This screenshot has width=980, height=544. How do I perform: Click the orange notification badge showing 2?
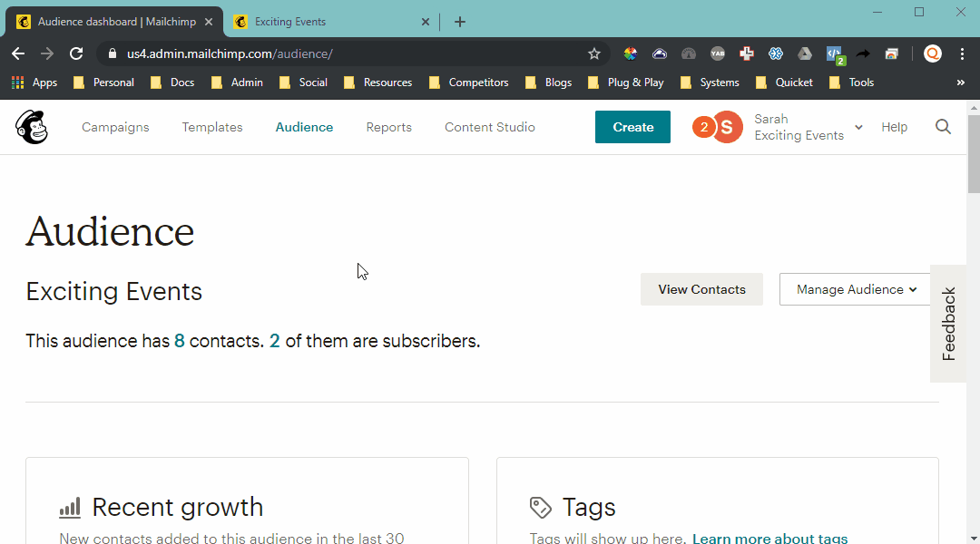tap(704, 127)
